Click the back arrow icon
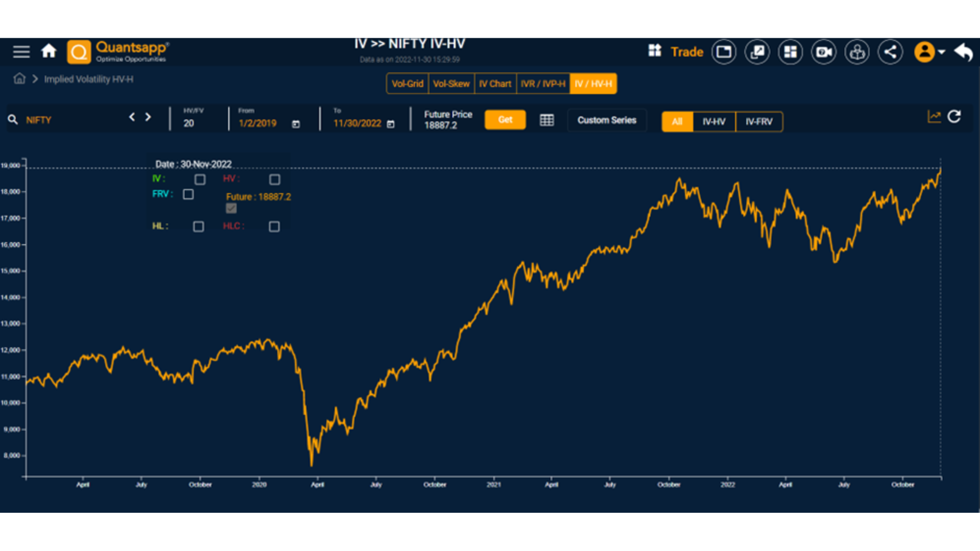Image resolution: width=980 pixels, height=551 pixels. point(963,52)
